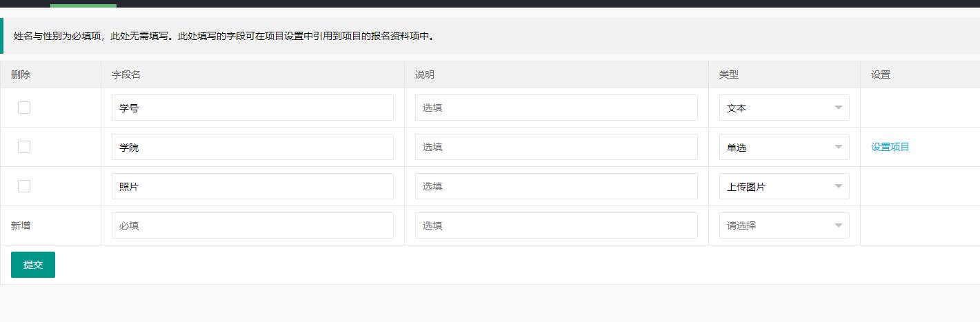
Task: Click the notice text about 姓名与性别
Action: [x=225, y=36]
